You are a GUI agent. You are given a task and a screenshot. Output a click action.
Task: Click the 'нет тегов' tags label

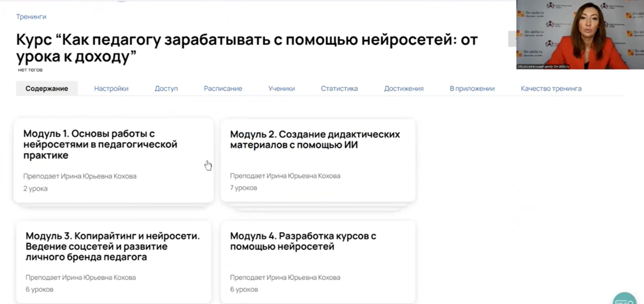click(30, 70)
